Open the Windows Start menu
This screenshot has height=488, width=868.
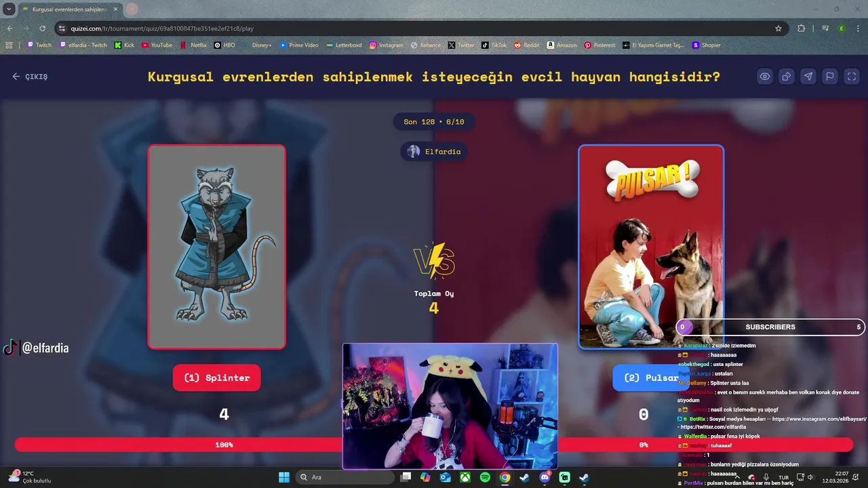pyautogui.click(x=283, y=477)
